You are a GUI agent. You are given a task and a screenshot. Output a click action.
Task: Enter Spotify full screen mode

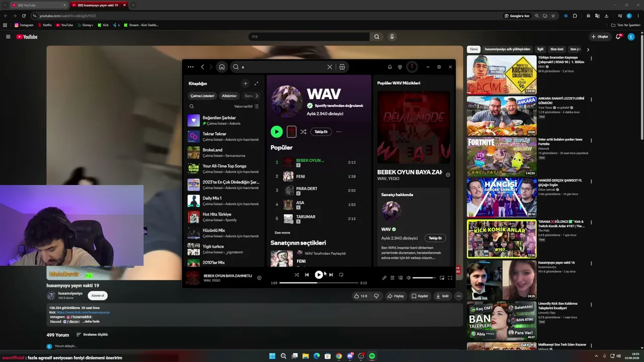click(450, 278)
